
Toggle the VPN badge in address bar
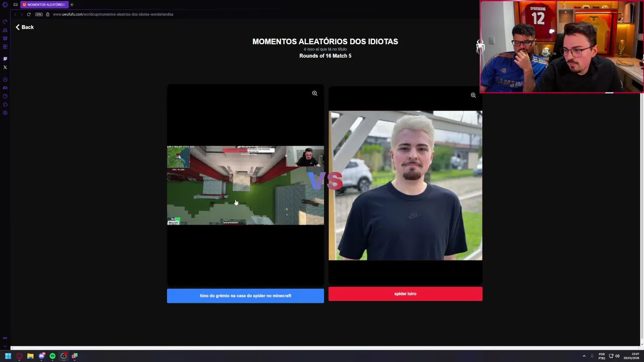pyautogui.click(x=39, y=14)
